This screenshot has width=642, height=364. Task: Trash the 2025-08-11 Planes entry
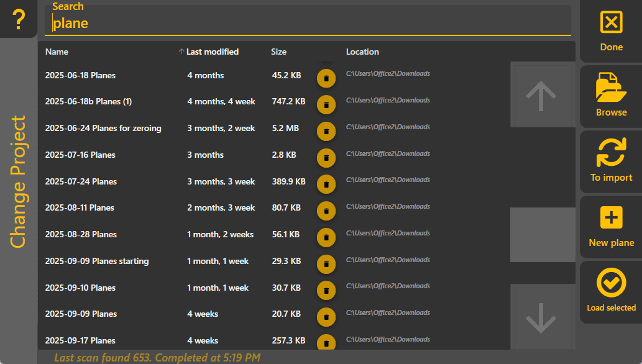[326, 211]
